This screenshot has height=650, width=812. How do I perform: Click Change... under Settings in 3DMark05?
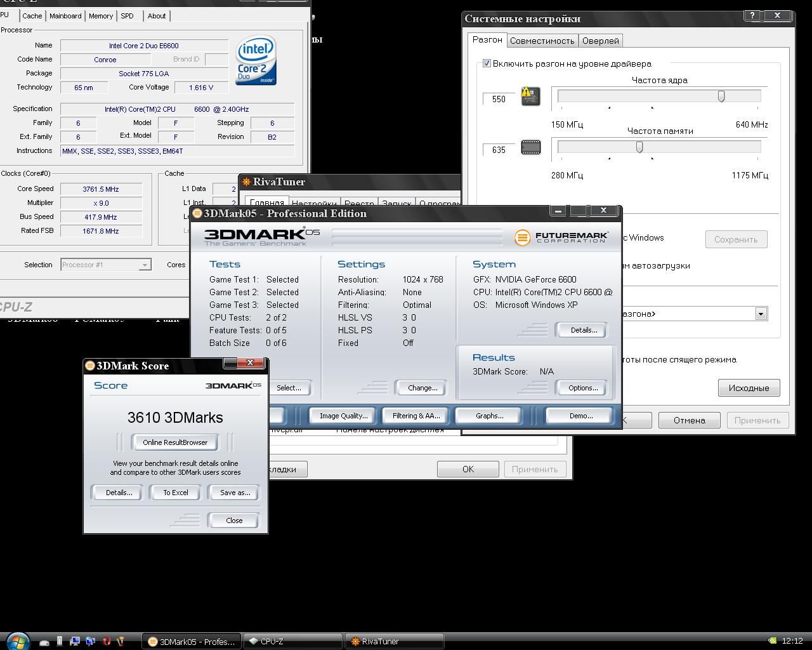click(422, 388)
